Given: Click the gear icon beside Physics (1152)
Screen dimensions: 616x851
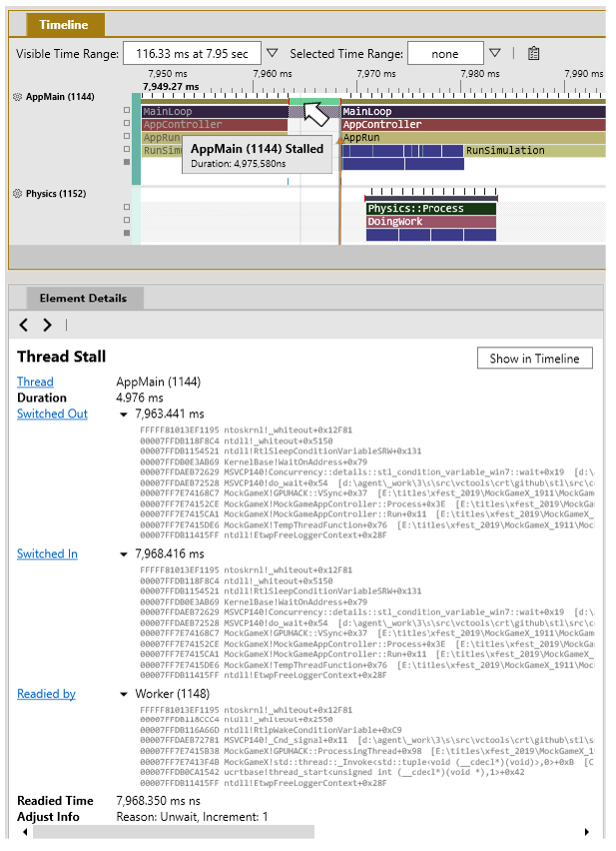Looking at the screenshot, I should [17, 193].
